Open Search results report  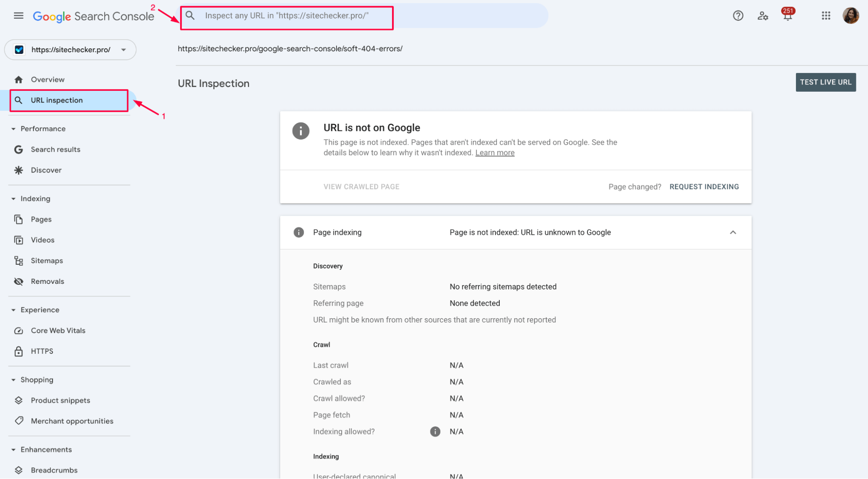coord(55,150)
